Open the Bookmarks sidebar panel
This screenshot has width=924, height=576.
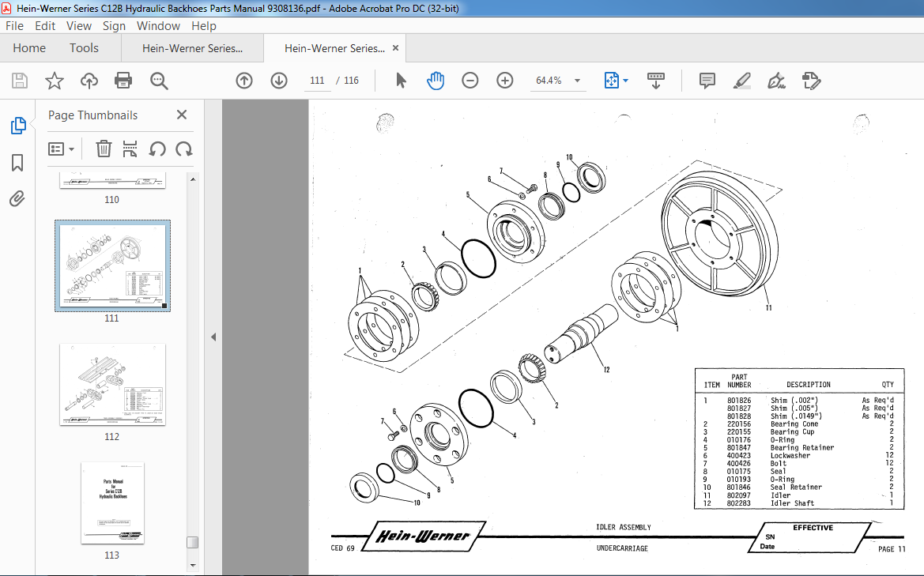(x=17, y=163)
